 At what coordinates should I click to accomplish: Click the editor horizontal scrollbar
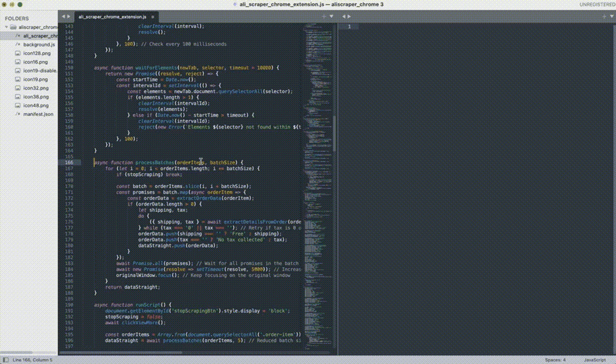coord(122,353)
